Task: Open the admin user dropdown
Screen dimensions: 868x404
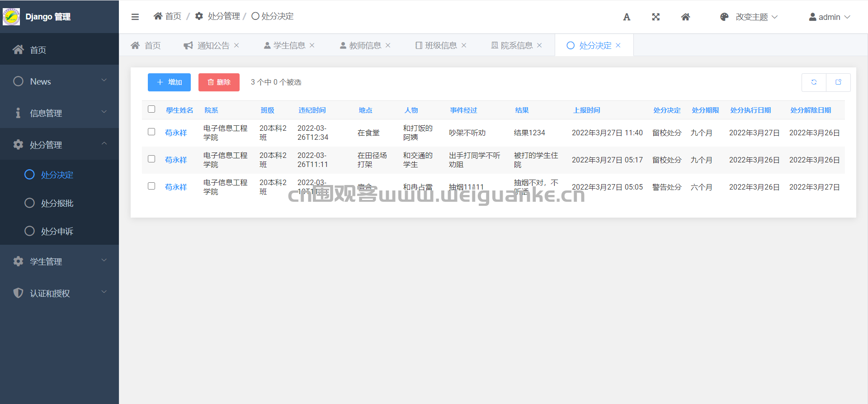Action: pyautogui.click(x=829, y=17)
